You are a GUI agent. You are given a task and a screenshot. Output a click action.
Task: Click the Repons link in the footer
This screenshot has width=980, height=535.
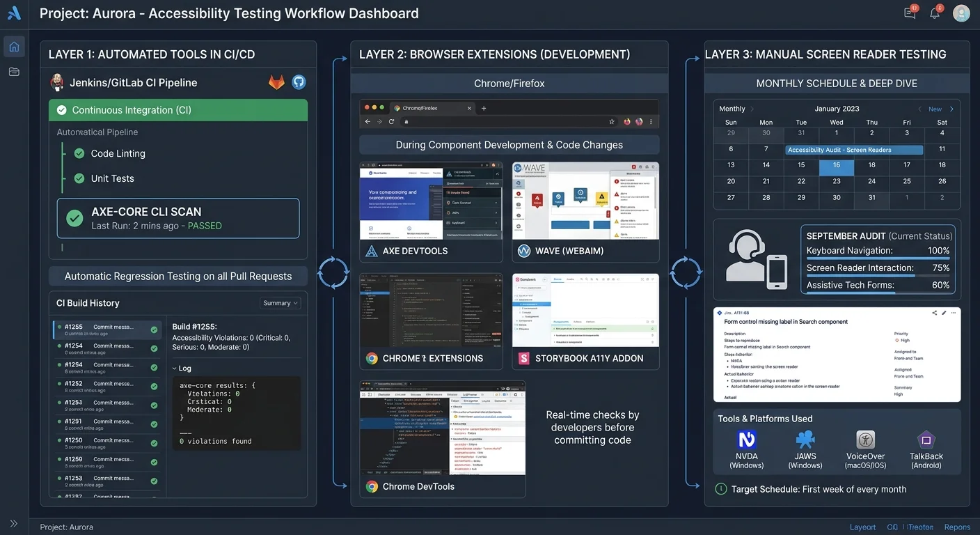[957, 527]
